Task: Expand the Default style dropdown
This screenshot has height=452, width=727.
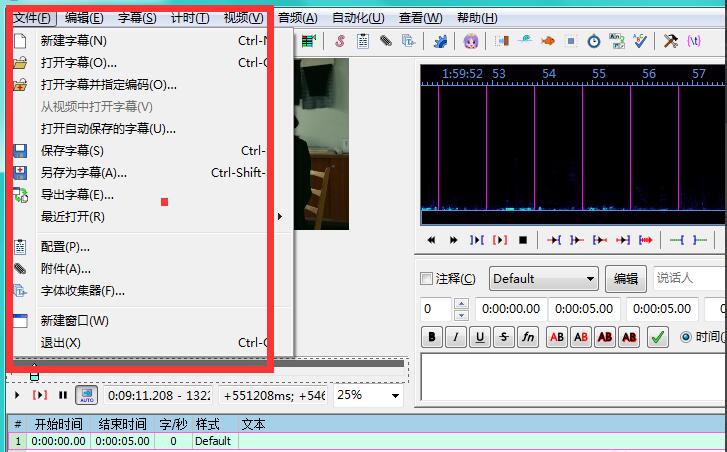Action: click(x=591, y=279)
